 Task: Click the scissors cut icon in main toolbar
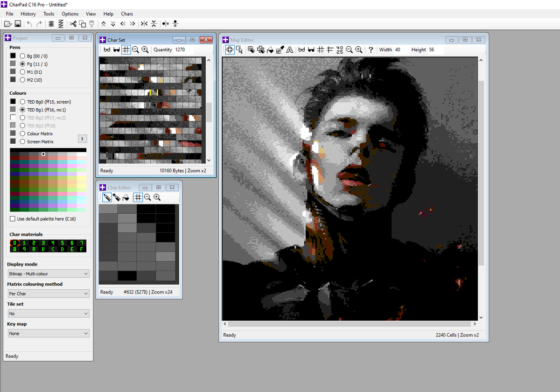pos(73,24)
